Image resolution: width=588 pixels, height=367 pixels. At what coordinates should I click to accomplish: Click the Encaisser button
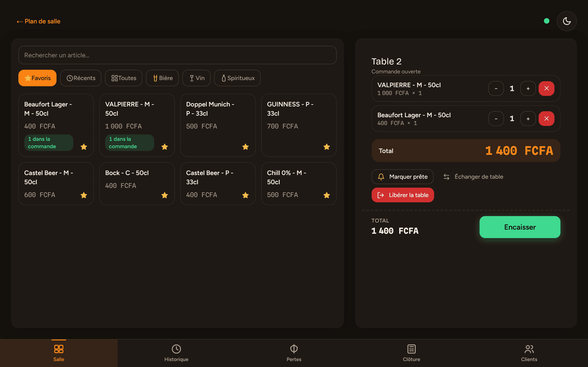520,227
